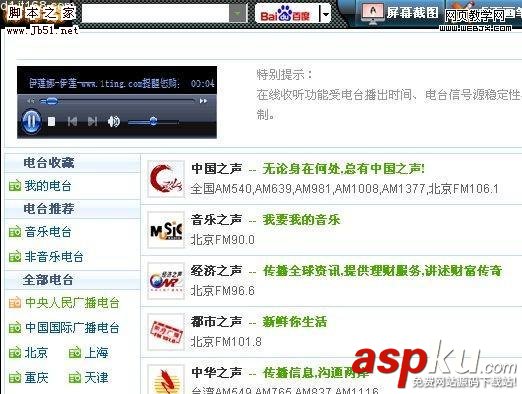The image size is (522, 394).
Task: Pause playback with the round pause button
Action: pos(31,121)
